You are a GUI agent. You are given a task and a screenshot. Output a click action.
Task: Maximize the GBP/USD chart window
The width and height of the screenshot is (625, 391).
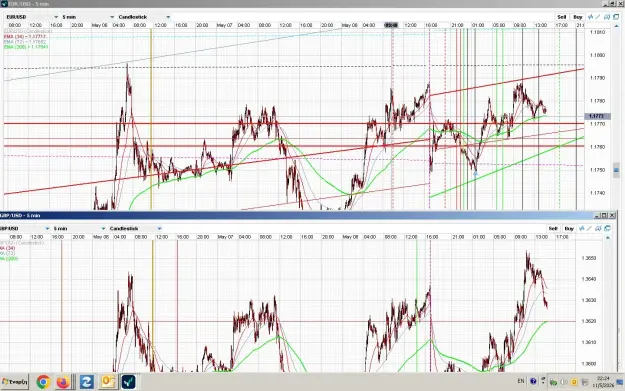tap(604, 215)
